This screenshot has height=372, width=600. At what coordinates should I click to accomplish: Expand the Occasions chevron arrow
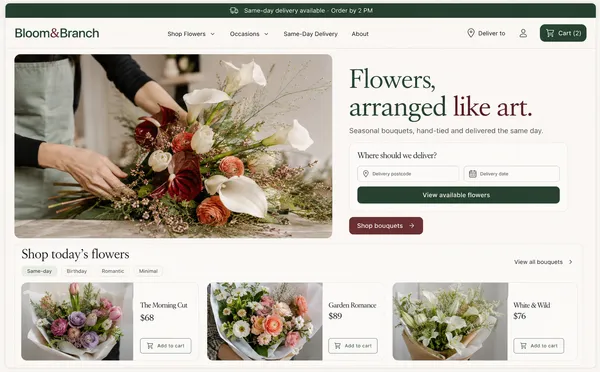pyautogui.click(x=266, y=34)
